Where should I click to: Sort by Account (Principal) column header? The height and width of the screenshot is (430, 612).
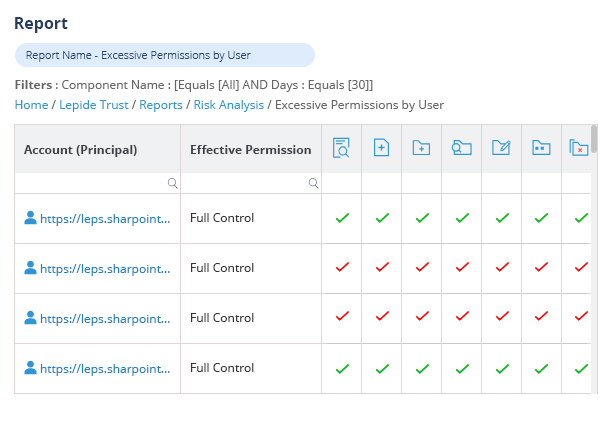coord(81,150)
